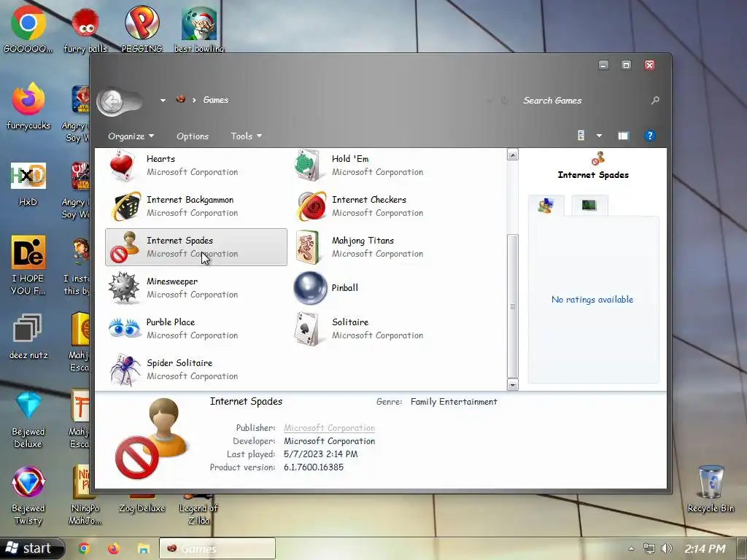Open the furry balls desktop icon
The image size is (747, 560).
click(x=85, y=23)
